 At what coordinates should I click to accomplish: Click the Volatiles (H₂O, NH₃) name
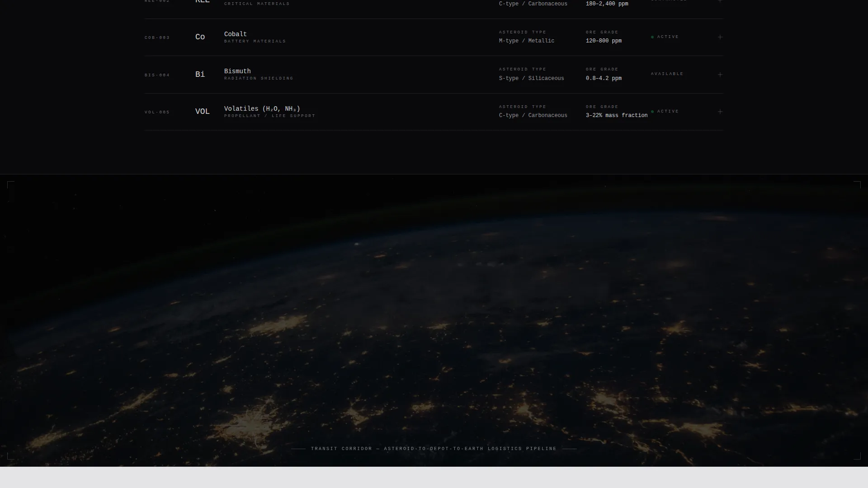262,109
